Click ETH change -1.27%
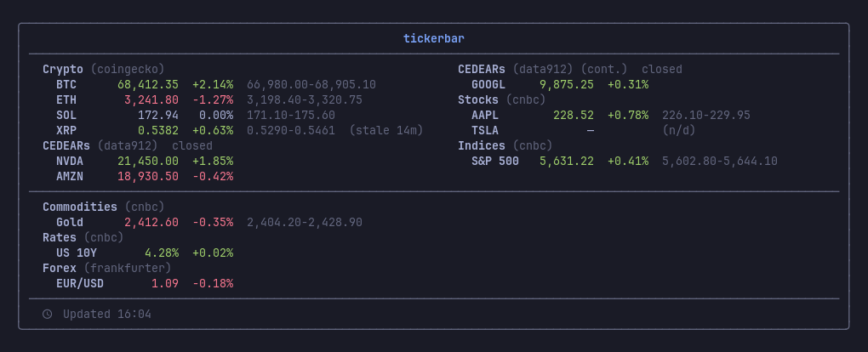The image size is (868, 352). [213, 100]
